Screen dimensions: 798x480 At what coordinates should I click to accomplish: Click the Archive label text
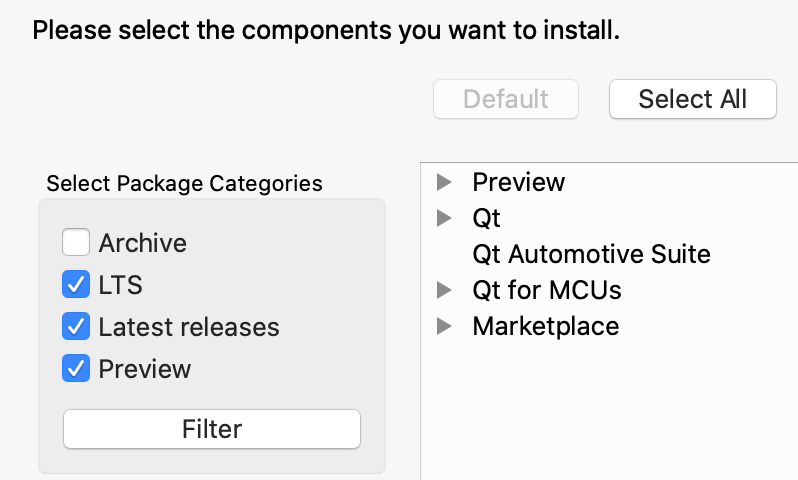tap(142, 243)
